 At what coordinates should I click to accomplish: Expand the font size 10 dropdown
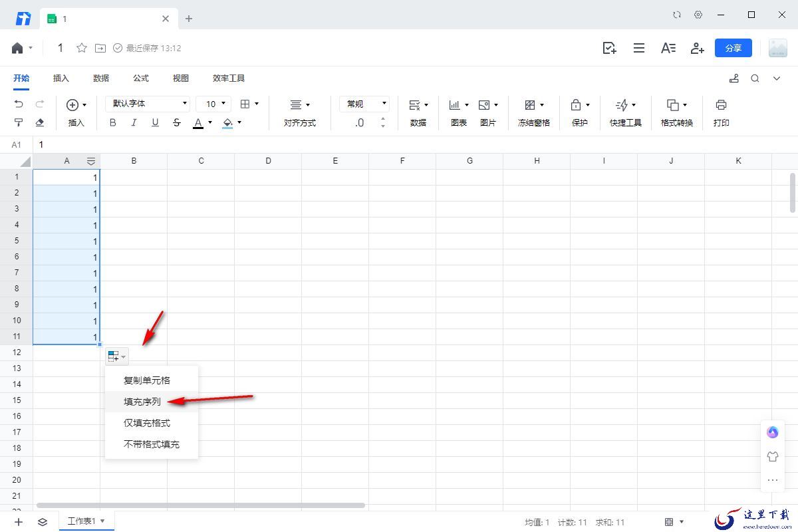click(215, 104)
